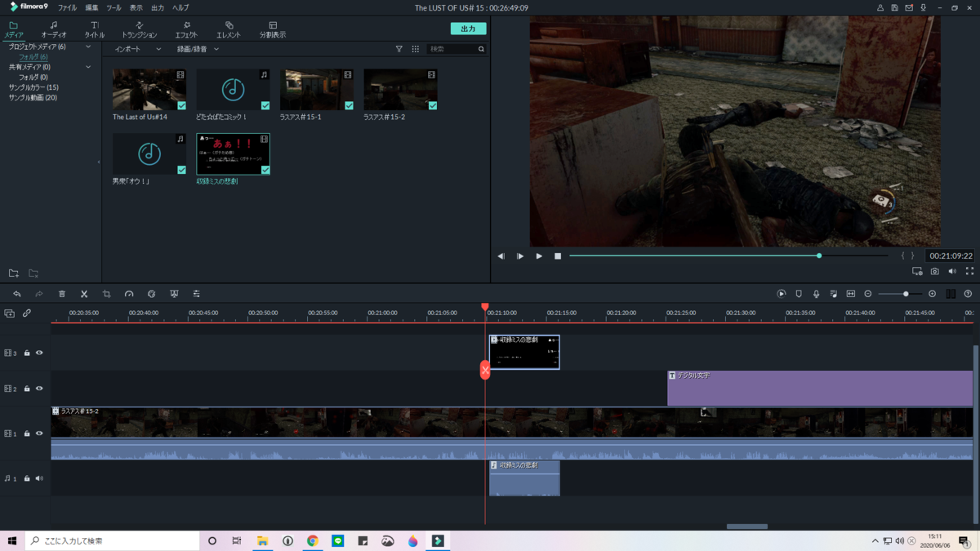980x551 pixels.
Task: Take a snapshot with camera icon
Action: click(935, 271)
